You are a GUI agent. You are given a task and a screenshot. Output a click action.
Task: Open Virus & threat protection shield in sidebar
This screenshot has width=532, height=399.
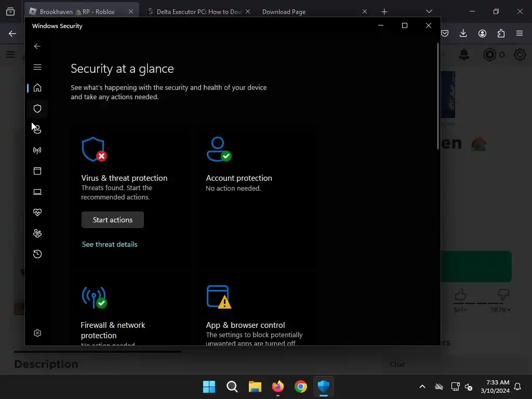tap(37, 109)
